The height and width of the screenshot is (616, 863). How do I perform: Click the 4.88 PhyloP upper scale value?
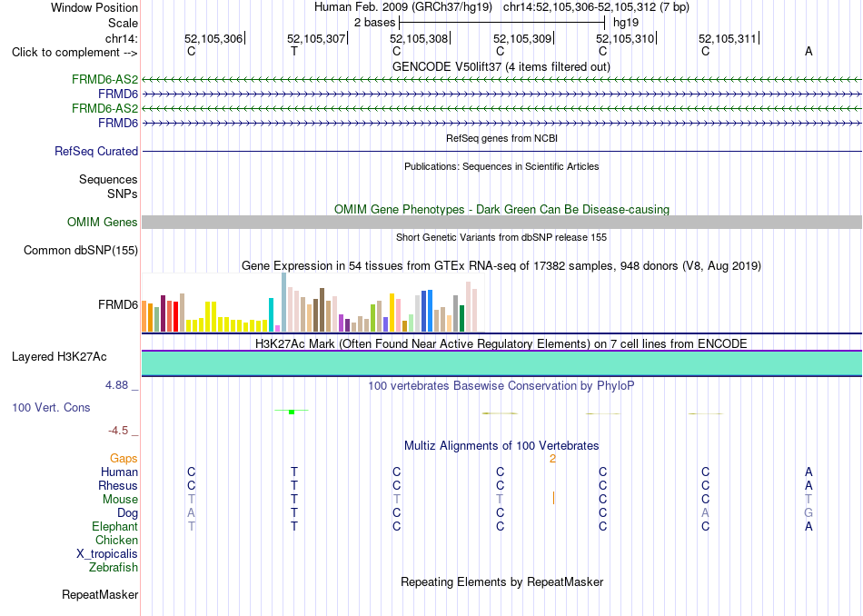[x=116, y=385]
